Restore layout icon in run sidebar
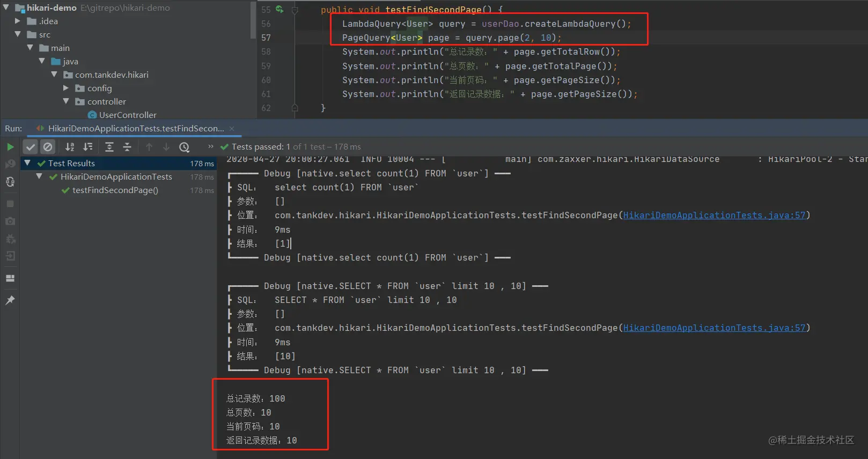Image resolution: width=868 pixels, height=459 pixels. pyautogui.click(x=10, y=278)
